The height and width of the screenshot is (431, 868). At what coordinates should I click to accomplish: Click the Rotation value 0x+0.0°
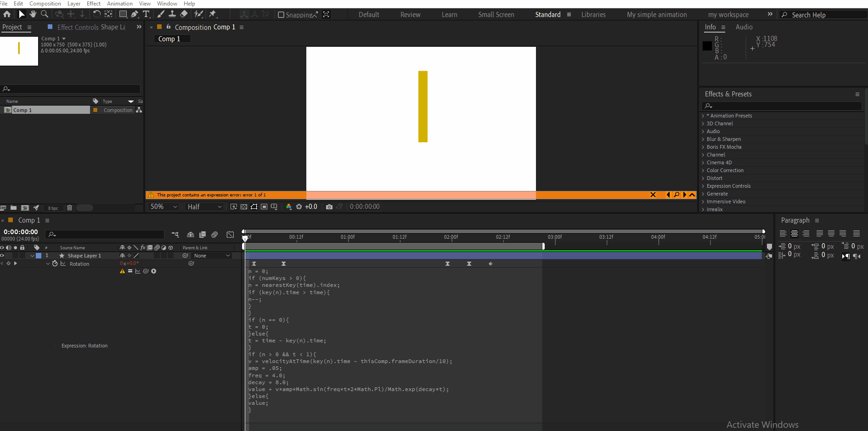click(x=129, y=263)
